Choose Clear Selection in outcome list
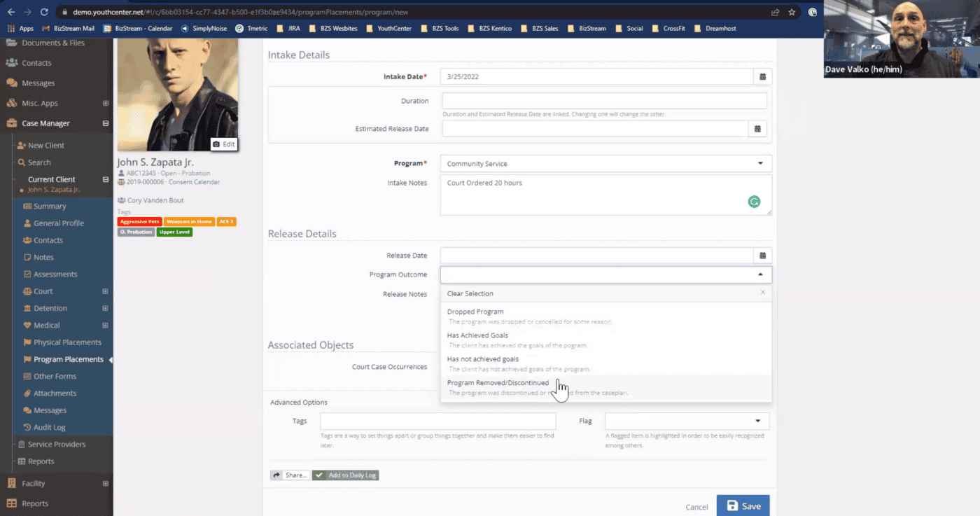980x516 pixels. (606, 293)
